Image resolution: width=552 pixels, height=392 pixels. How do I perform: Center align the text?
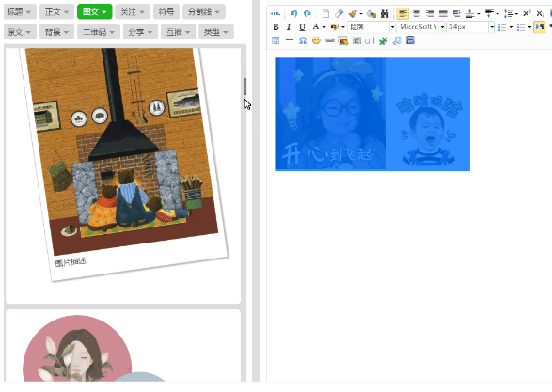pyautogui.click(x=416, y=14)
